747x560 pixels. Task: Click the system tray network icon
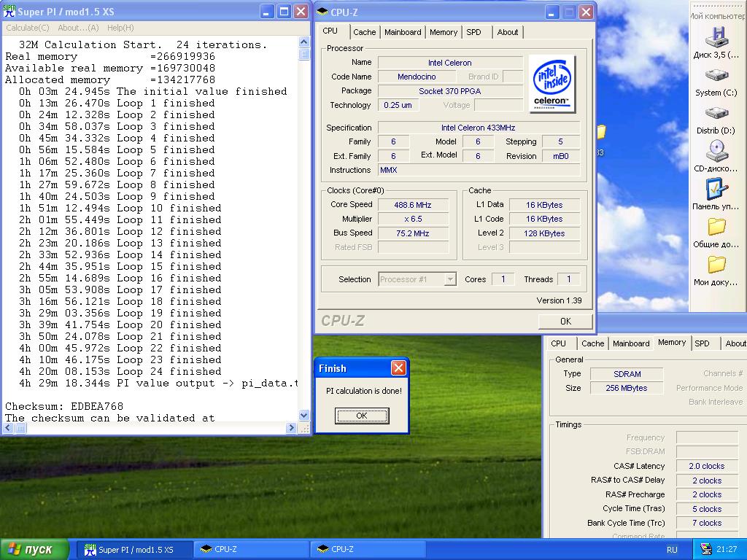tap(706, 550)
